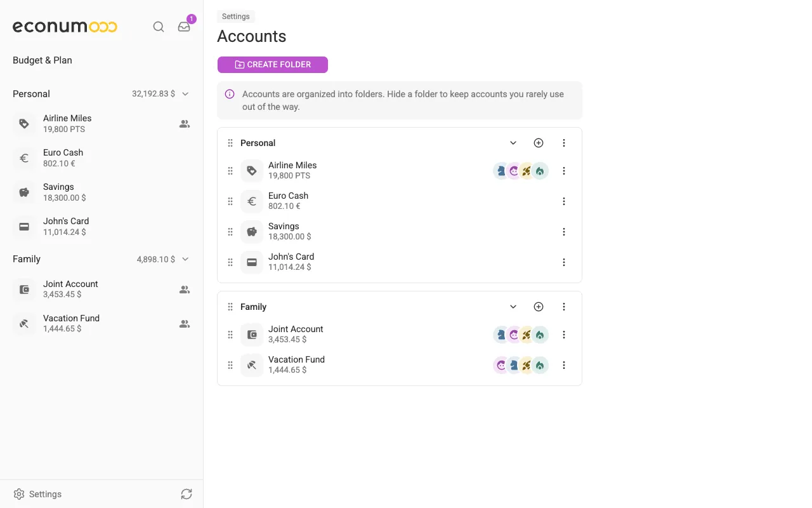812x508 pixels.
Task: Collapse the Personal group in sidebar
Action: [185, 94]
